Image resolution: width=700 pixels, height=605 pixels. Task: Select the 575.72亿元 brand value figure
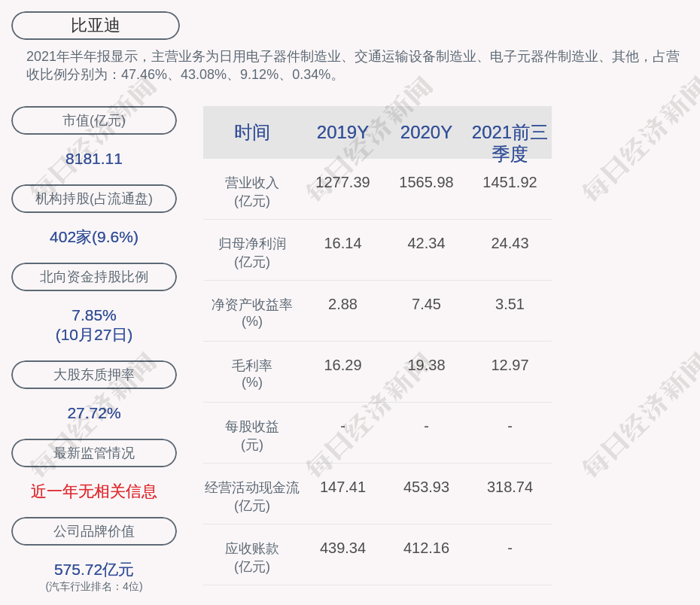[x=94, y=569]
